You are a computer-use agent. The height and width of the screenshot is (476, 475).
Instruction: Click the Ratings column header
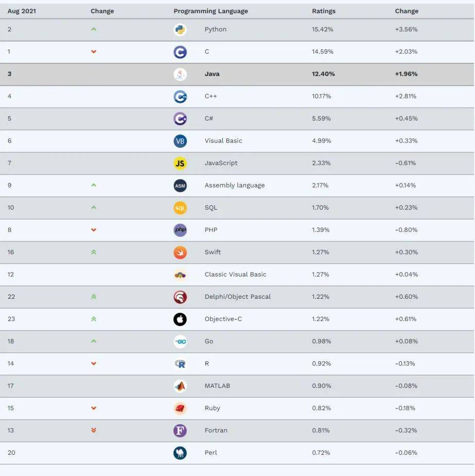[x=324, y=11]
